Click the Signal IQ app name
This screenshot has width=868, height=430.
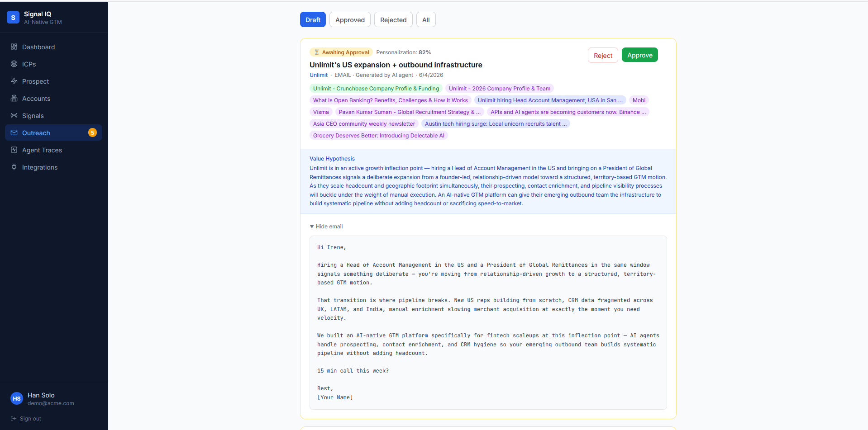(38, 14)
